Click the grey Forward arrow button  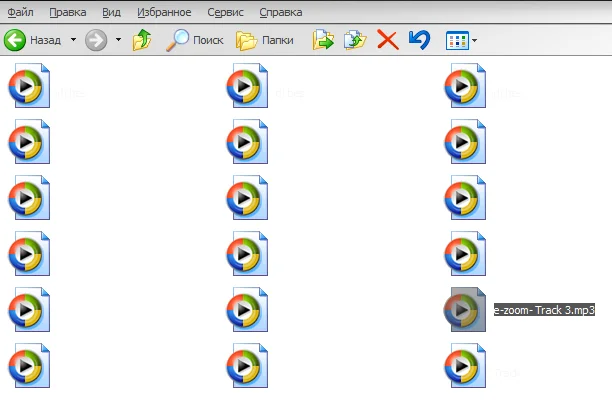point(96,40)
